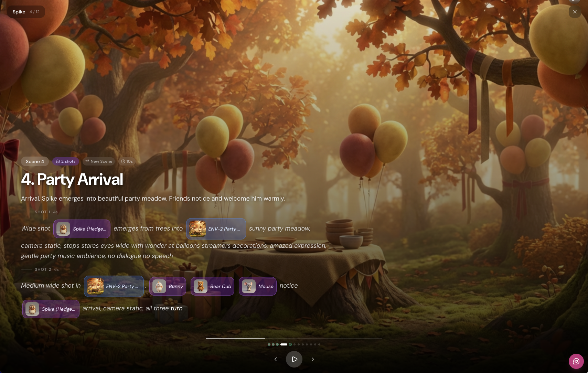Jump to the first scene pagination dot
The width and height of the screenshot is (588, 373).
[269, 344]
